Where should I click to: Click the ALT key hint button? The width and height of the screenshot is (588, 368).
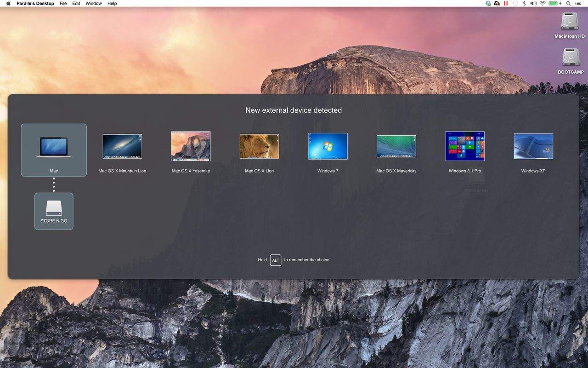276,260
